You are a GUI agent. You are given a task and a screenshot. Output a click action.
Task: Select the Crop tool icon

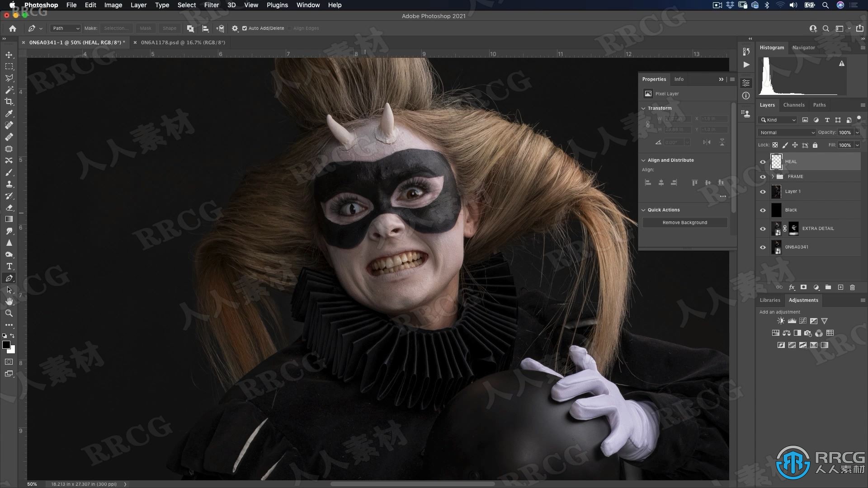9,101
